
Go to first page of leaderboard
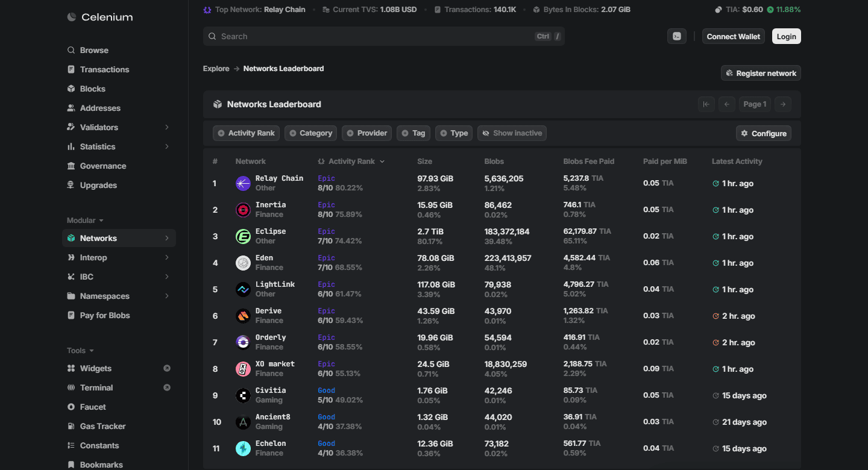click(706, 104)
